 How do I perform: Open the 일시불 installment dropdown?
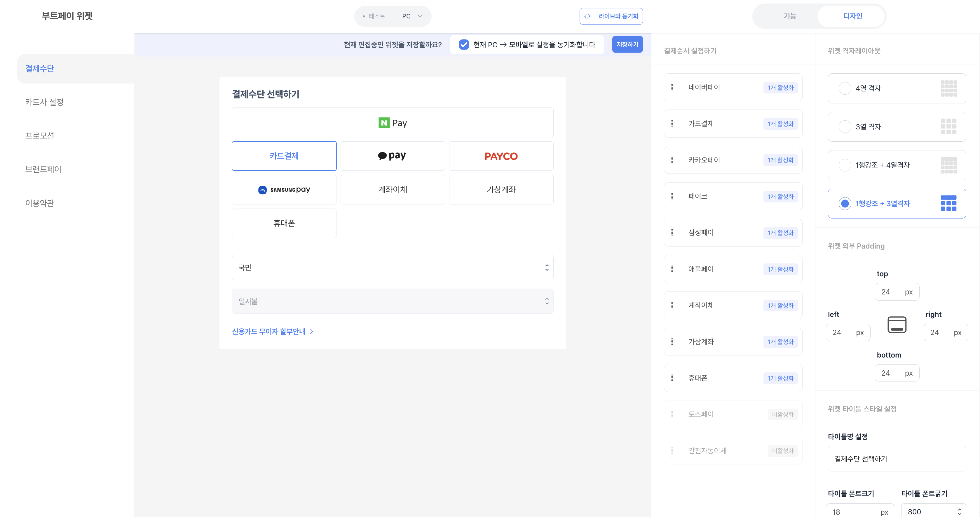(x=393, y=301)
